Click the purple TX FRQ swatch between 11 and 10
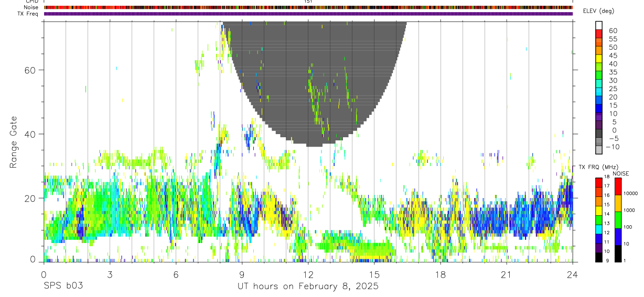 coord(599,248)
